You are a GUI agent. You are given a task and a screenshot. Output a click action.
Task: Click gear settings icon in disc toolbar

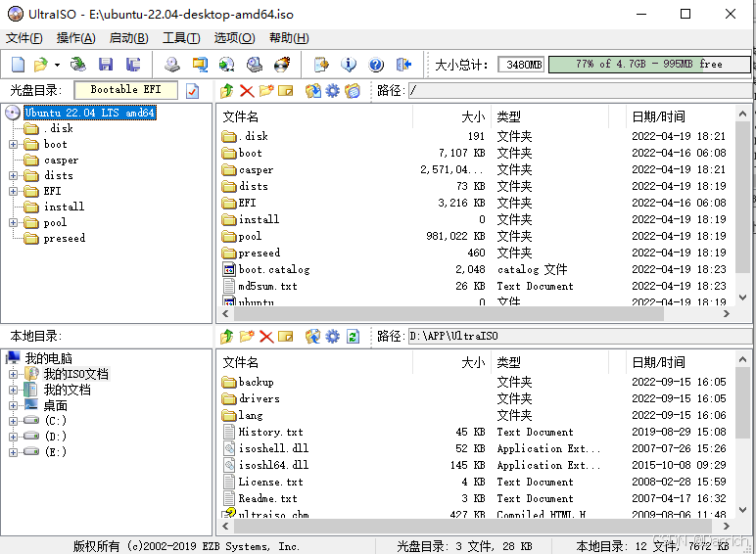[333, 91]
